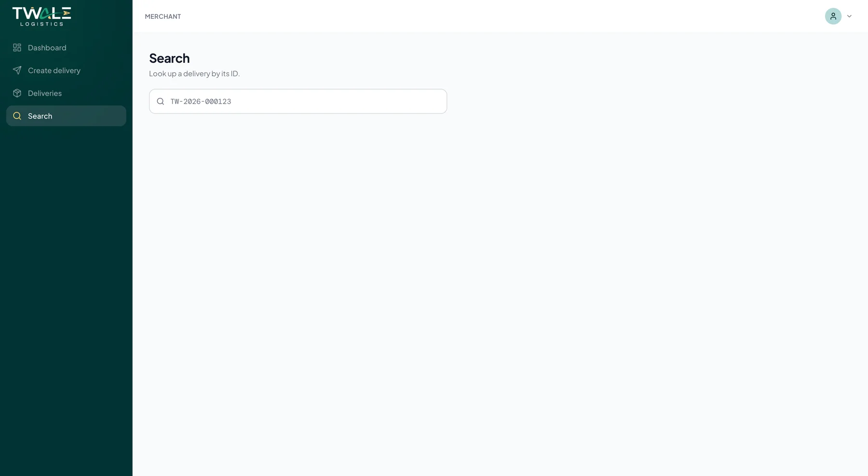Viewport: 868px width, 476px height.
Task: Click the magnifier icon inside search field
Action: (161, 101)
